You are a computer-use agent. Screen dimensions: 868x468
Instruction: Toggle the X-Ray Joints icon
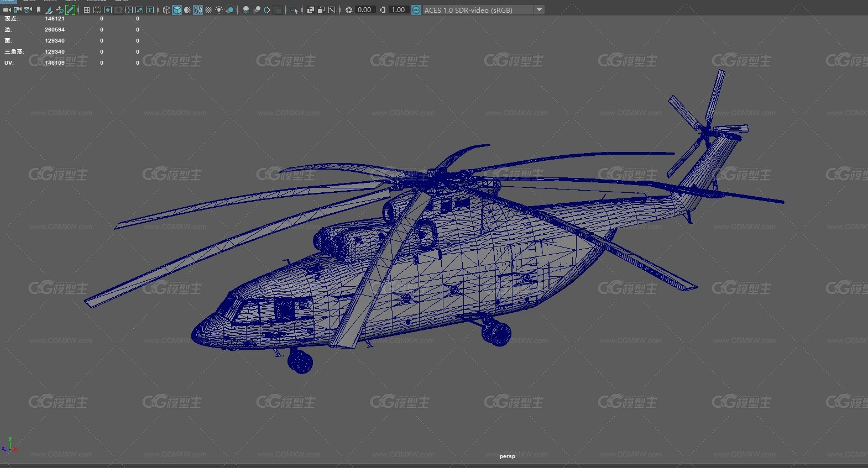click(x=332, y=10)
